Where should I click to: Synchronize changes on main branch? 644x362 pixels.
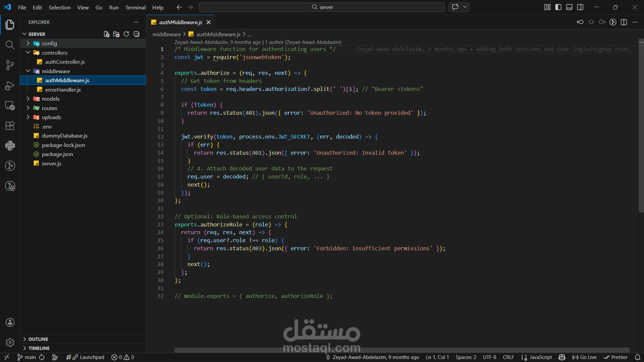tap(42, 357)
